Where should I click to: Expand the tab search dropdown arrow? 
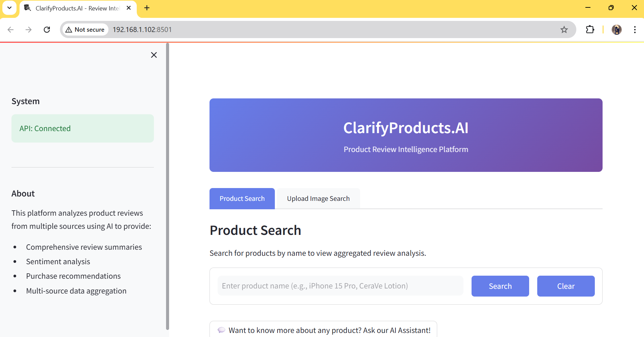click(9, 8)
